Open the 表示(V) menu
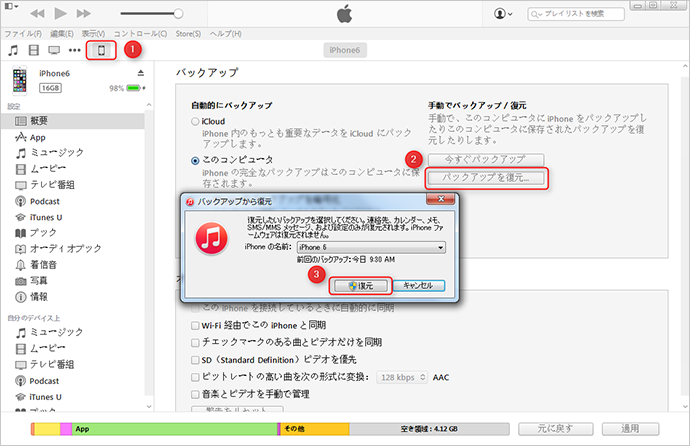The height and width of the screenshot is (446, 690). point(93,34)
